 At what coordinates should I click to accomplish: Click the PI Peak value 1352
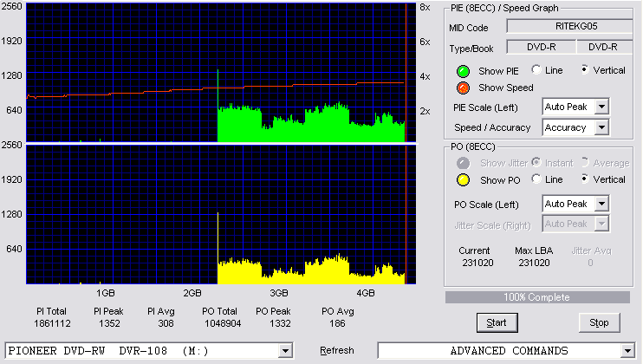[x=109, y=323]
